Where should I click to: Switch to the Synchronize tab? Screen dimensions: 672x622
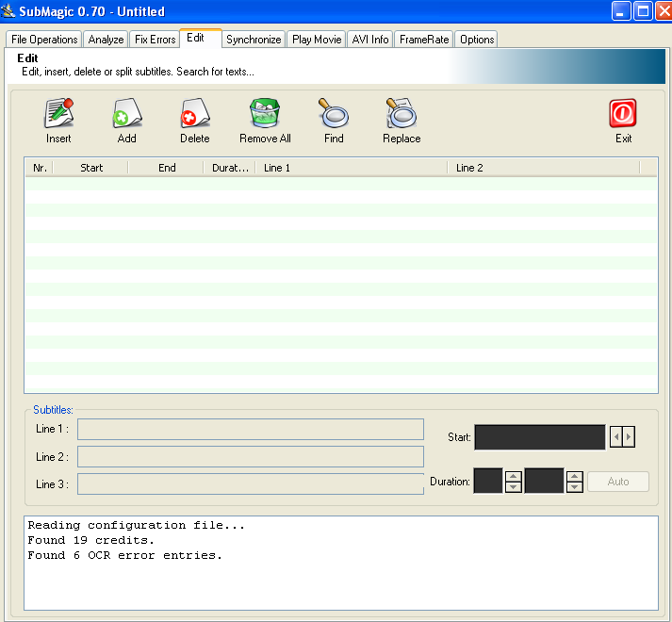(254, 40)
